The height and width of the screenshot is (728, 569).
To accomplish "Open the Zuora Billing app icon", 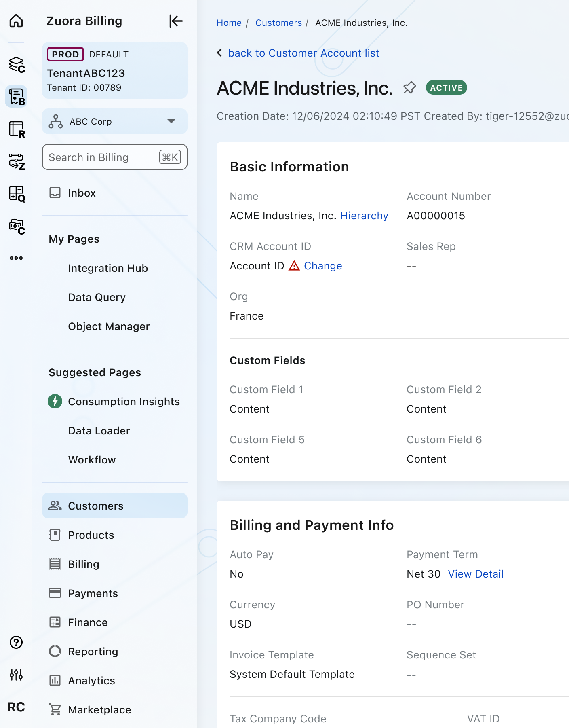I will [x=17, y=97].
